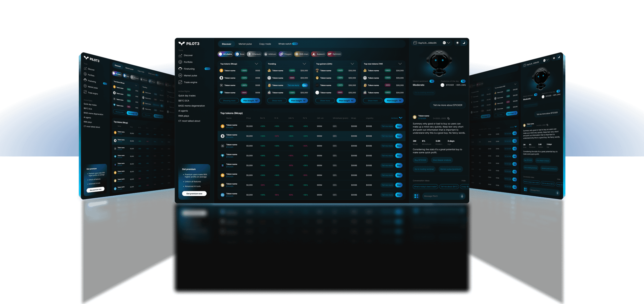This screenshot has width=644, height=304.
Task: Copy the token contract address using the copy icon
Action: point(449,118)
